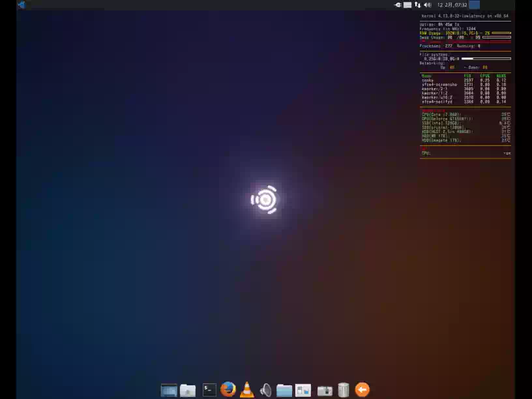
Task: Launch the terminal from the dock
Action: 209,390
